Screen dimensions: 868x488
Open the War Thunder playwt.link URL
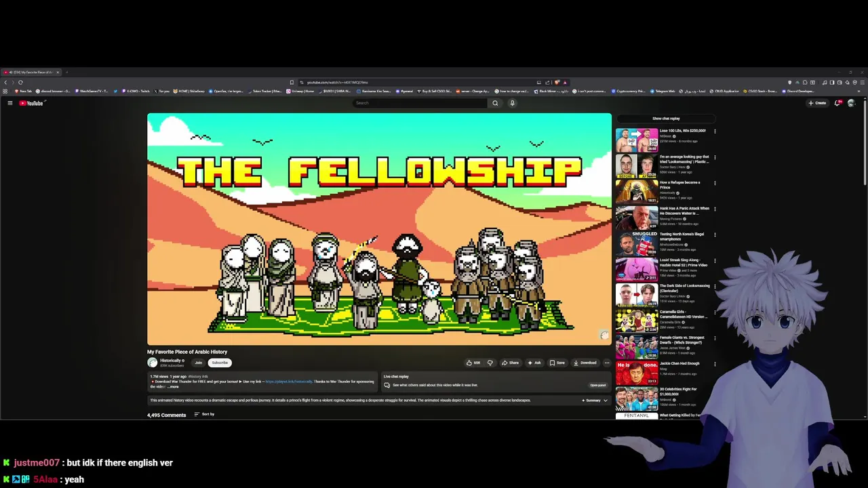(290, 382)
